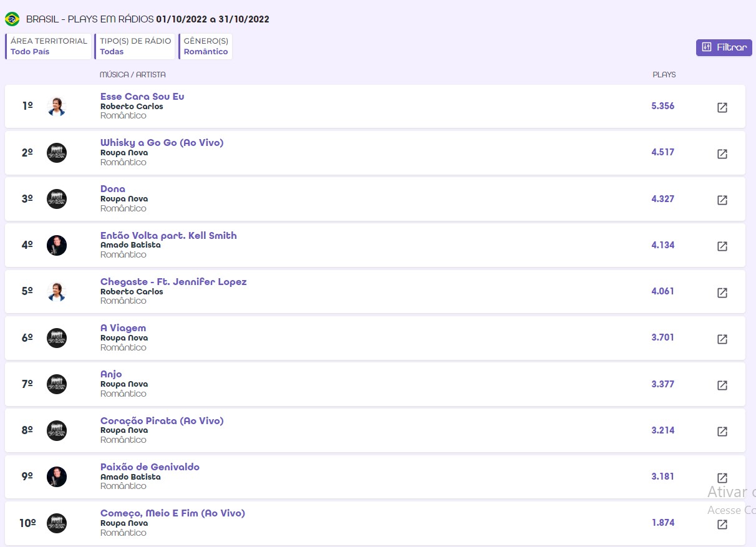The height and width of the screenshot is (547, 756).
Task: Open song Então Volta part. Kell Smith
Action: pyautogui.click(x=168, y=236)
